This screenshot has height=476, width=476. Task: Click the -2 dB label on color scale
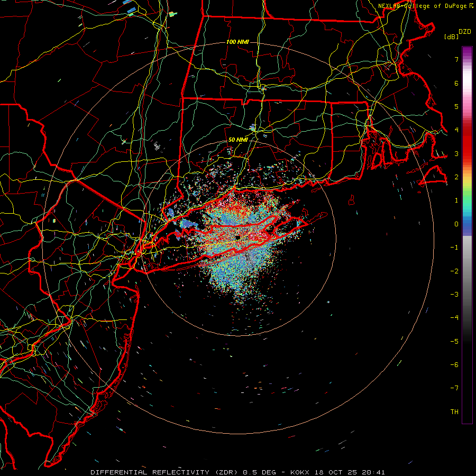point(454,271)
